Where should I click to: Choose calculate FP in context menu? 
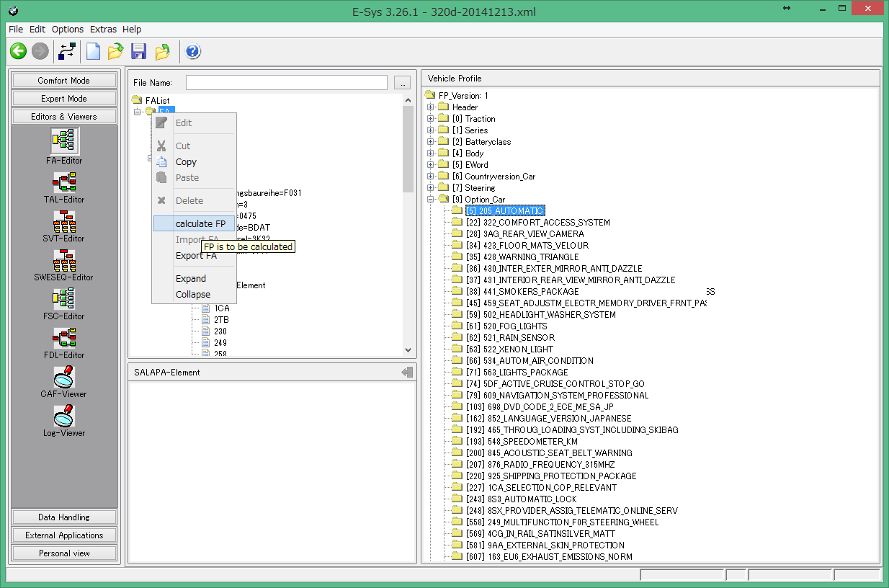tap(195, 223)
